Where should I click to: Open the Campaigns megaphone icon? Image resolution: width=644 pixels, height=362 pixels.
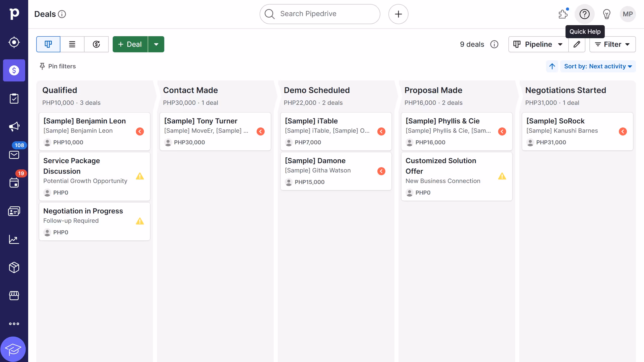(14, 126)
